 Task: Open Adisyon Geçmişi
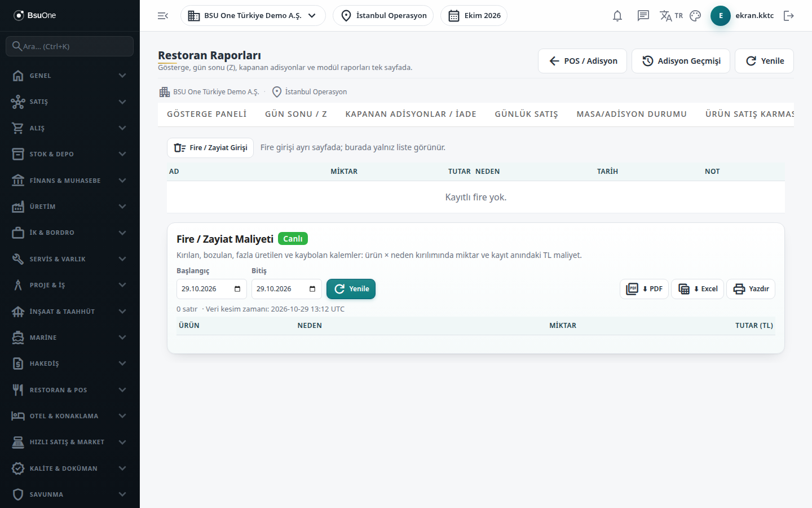point(681,61)
